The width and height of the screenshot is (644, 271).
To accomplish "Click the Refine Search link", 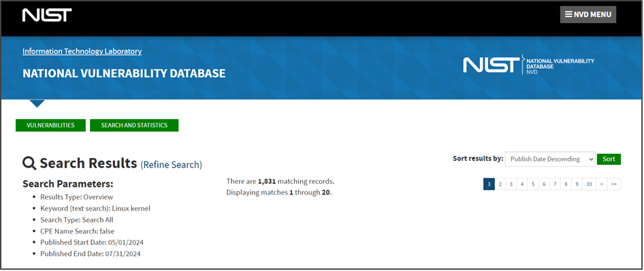I will coord(172,165).
